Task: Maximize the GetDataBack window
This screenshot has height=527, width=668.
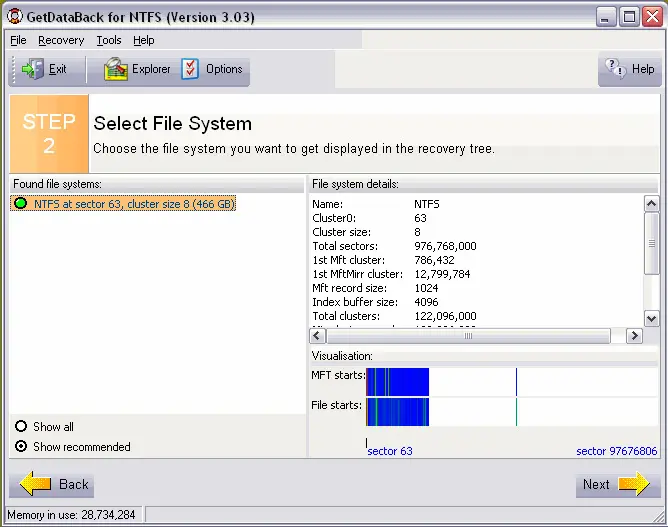Action: pos(629,17)
